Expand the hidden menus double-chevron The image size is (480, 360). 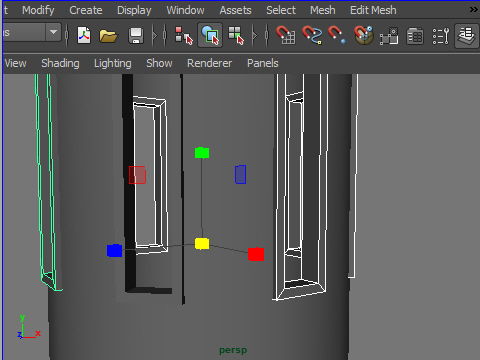(474, 10)
